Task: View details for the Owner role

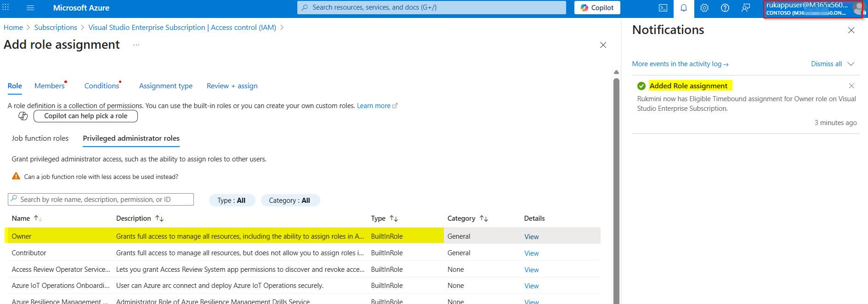Action: click(x=532, y=237)
